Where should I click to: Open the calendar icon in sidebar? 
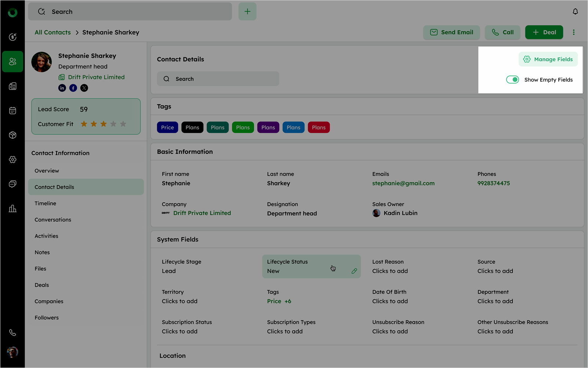pyautogui.click(x=12, y=111)
